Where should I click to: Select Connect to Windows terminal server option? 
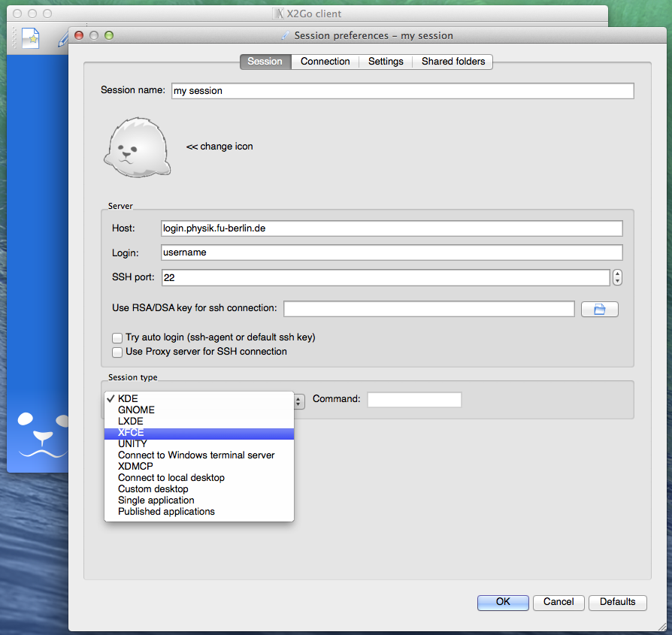(x=196, y=455)
